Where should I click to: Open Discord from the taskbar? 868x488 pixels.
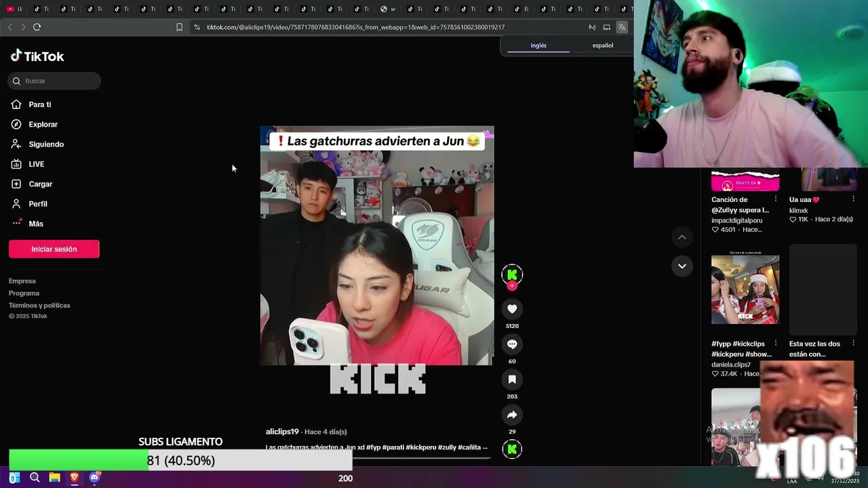pos(94,478)
